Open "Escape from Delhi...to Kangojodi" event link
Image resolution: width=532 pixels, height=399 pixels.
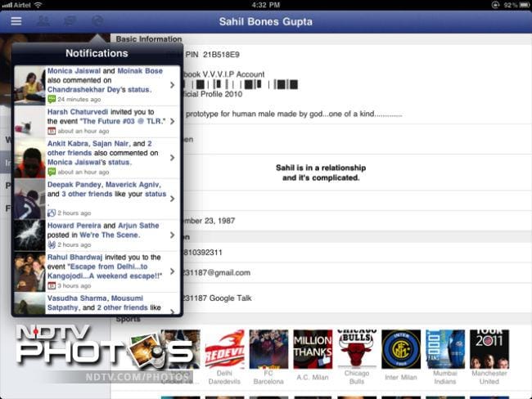tap(105, 271)
